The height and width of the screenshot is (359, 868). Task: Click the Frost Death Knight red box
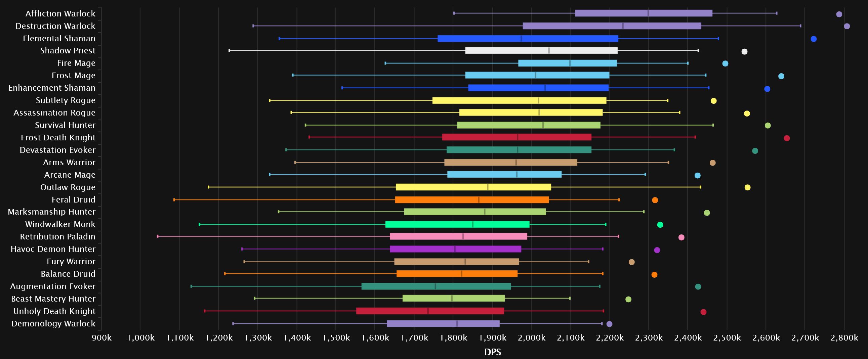(x=516, y=137)
